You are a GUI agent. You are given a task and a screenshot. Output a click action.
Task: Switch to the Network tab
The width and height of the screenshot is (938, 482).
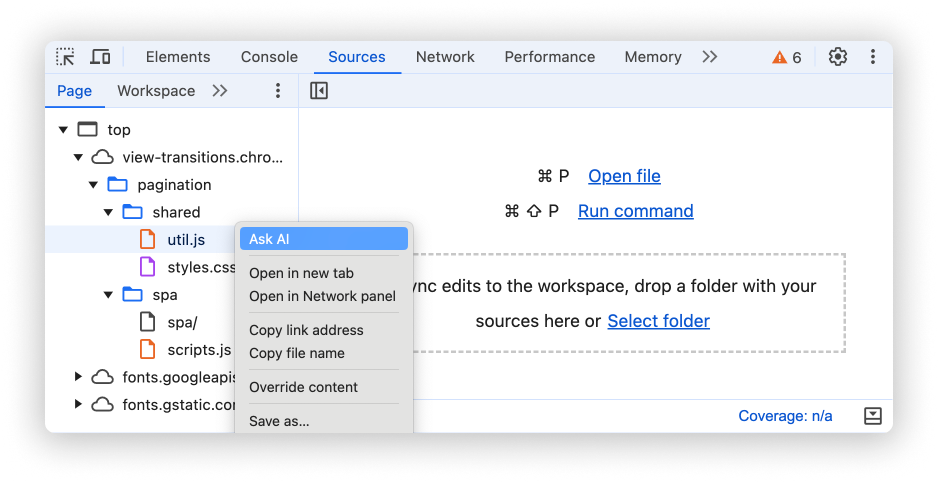tap(445, 57)
